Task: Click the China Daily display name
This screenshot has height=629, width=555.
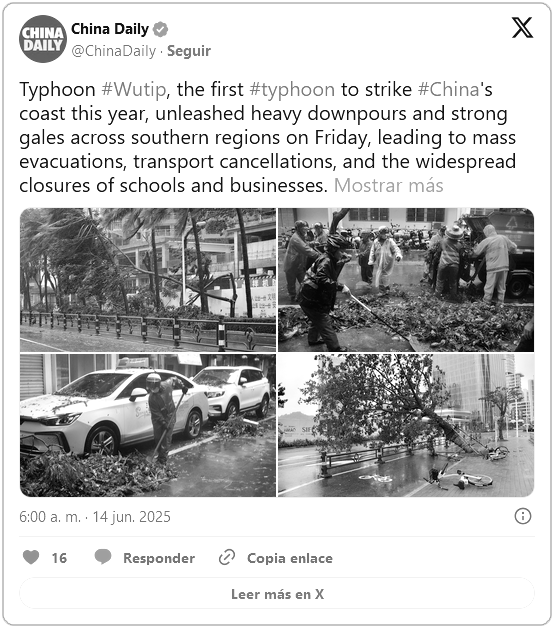Action: pos(110,29)
